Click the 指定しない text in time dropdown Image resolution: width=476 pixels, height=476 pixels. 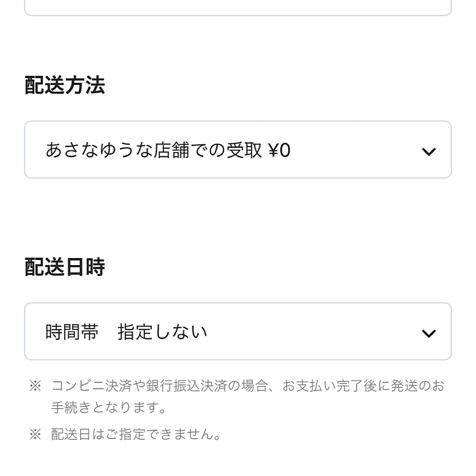click(162, 332)
